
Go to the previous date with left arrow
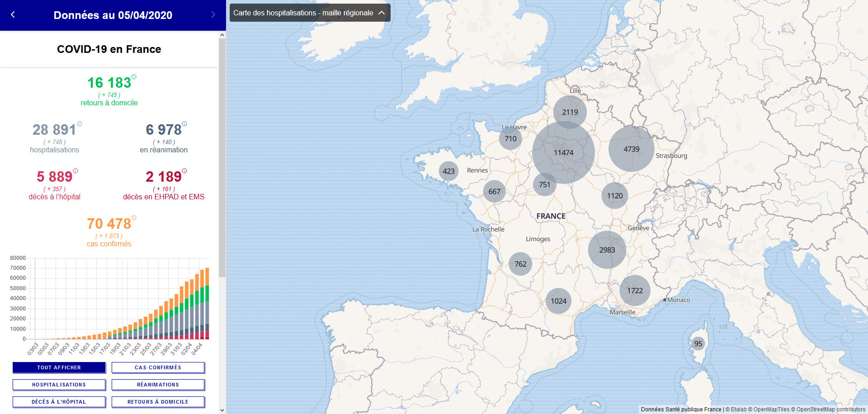pyautogui.click(x=13, y=14)
